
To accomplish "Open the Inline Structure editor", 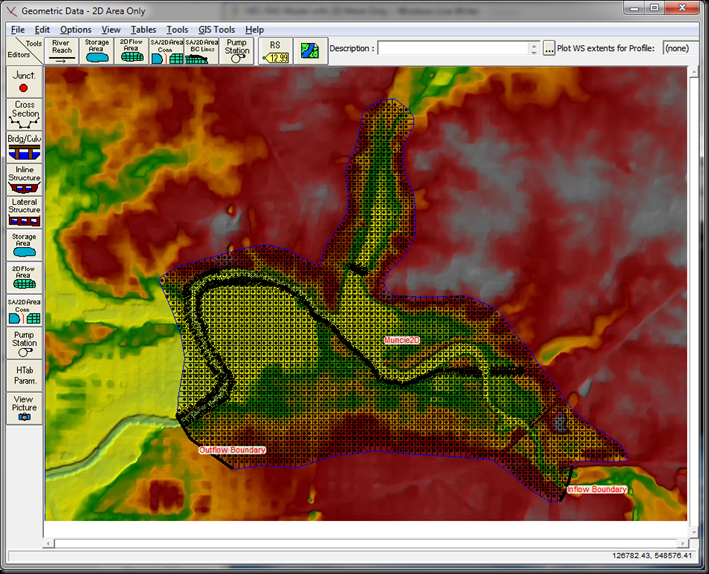I will (24, 180).
